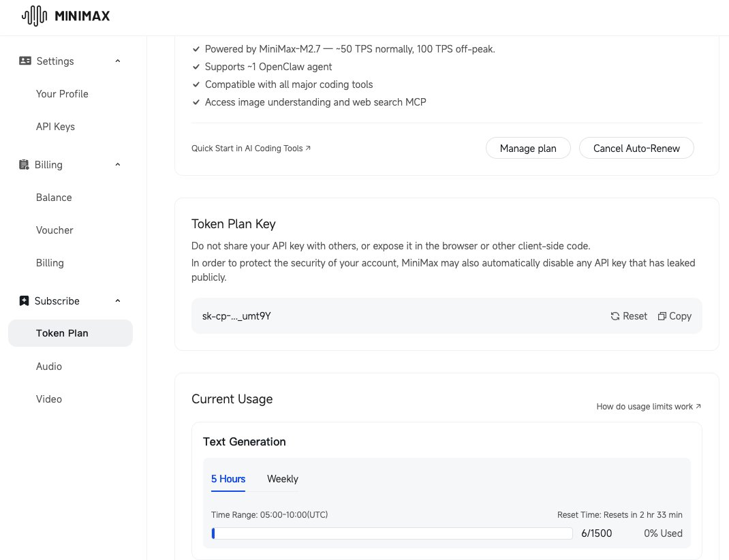Click checkmark beside Access image understanding

(196, 102)
